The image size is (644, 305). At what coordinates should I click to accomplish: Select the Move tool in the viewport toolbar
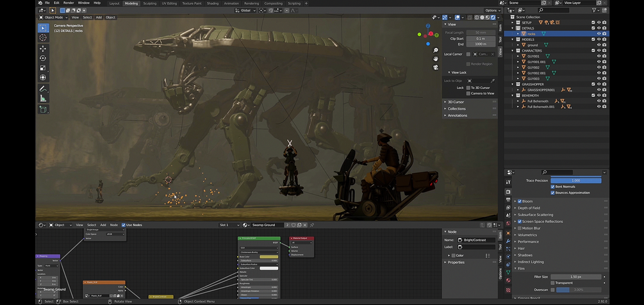pos(43,48)
